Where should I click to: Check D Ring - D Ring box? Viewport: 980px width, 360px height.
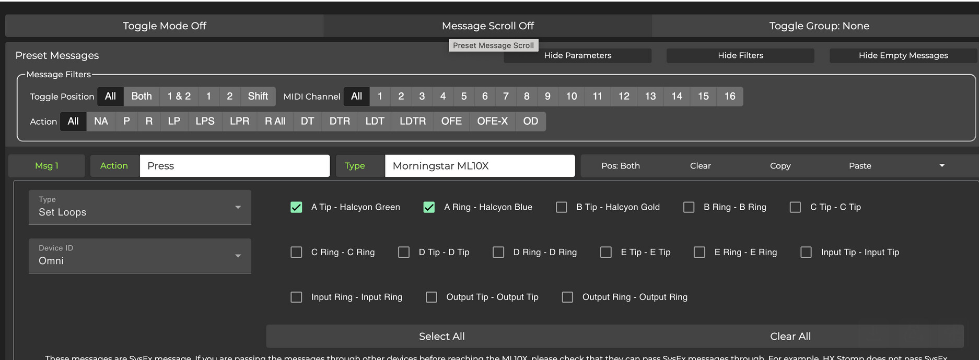[x=498, y=252]
